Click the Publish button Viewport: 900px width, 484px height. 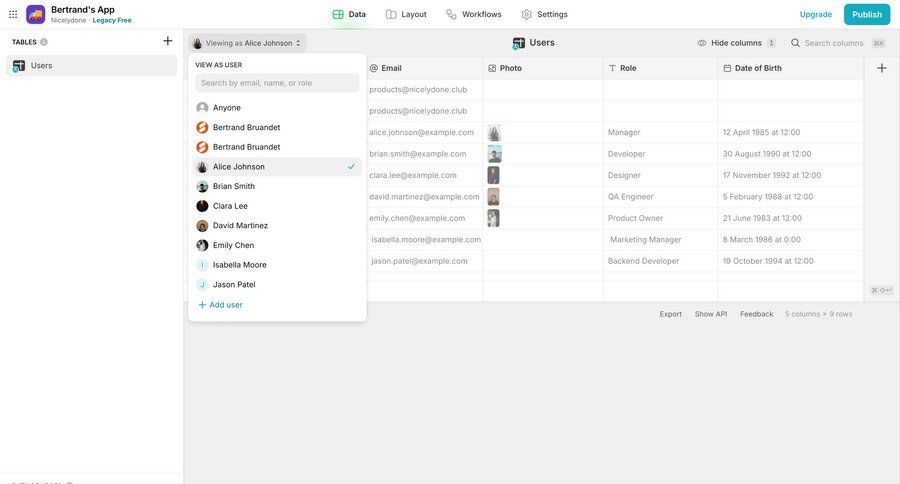866,14
